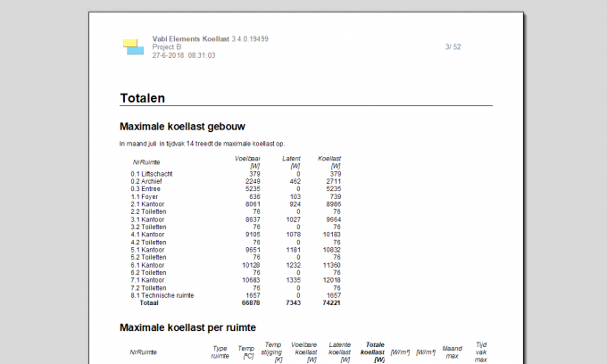This screenshot has height=364, width=607.
Task: Click value '1027' in 3.1 Kantoor row
Action: pyautogui.click(x=293, y=219)
